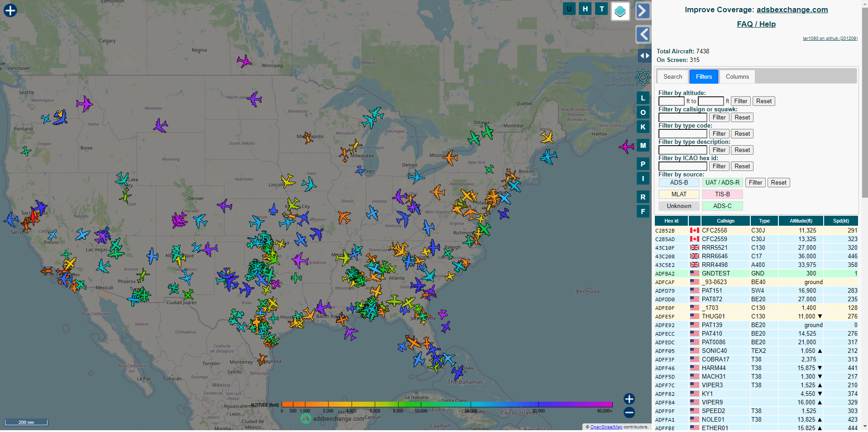The height and width of the screenshot is (432, 868).
Task: Toggle the ADS-C source filter
Action: (x=722, y=206)
